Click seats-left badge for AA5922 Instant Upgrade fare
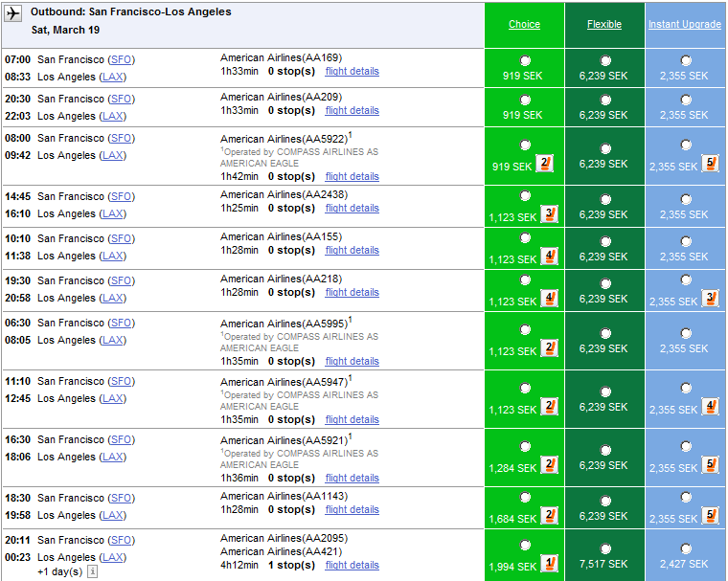The image size is (728, 581). pyautogui.click(x=710, y=164)
